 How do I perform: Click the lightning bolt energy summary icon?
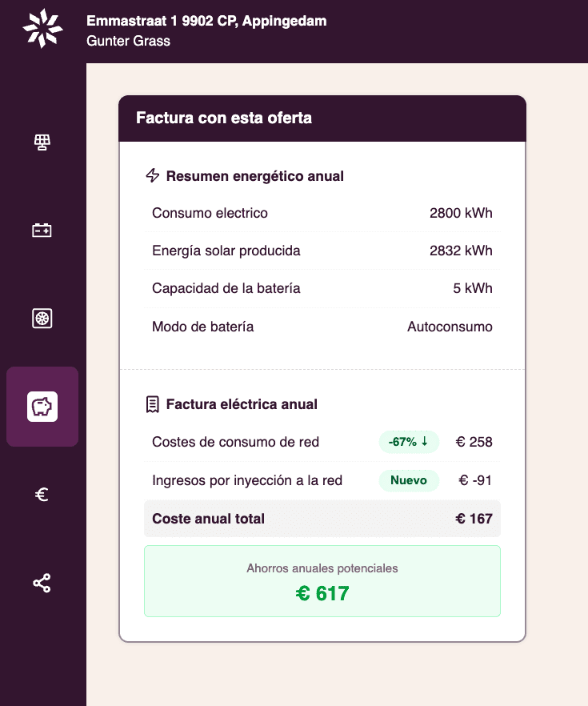coord(153,176)
